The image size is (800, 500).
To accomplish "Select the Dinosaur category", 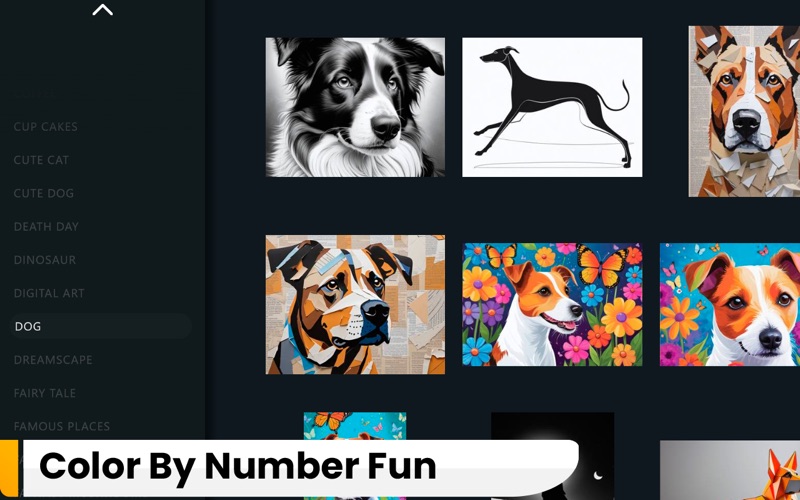I will (x=44, y=260).
